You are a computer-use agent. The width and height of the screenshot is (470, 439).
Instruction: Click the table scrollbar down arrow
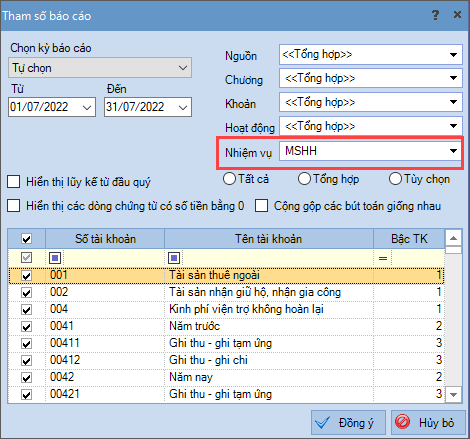(x=453, y=395)
